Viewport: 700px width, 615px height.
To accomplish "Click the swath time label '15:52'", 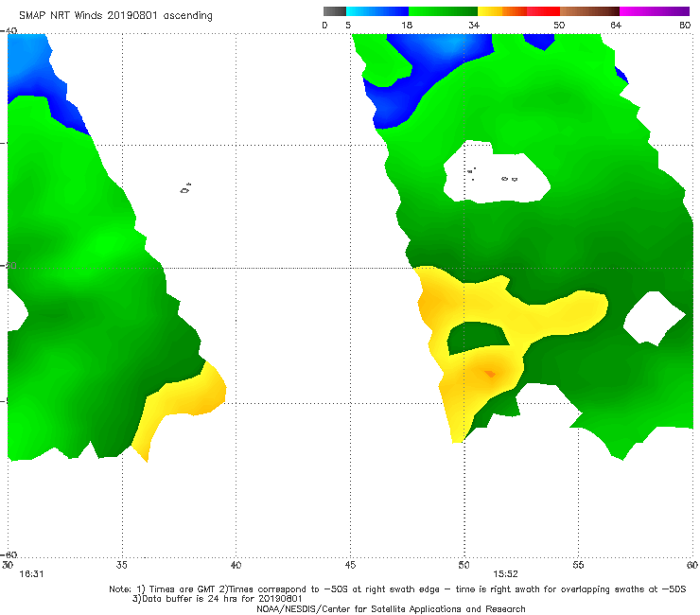I will point(505,574).
